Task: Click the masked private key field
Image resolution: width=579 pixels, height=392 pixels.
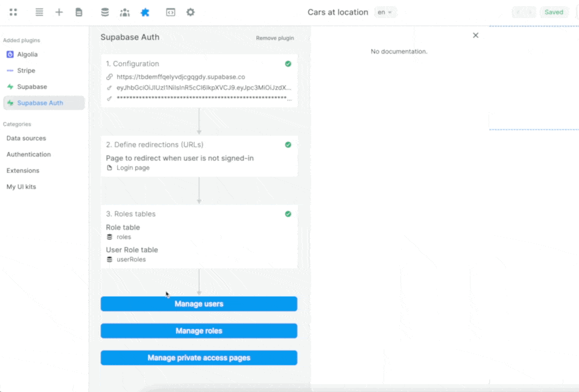Action: click(204, 98)
